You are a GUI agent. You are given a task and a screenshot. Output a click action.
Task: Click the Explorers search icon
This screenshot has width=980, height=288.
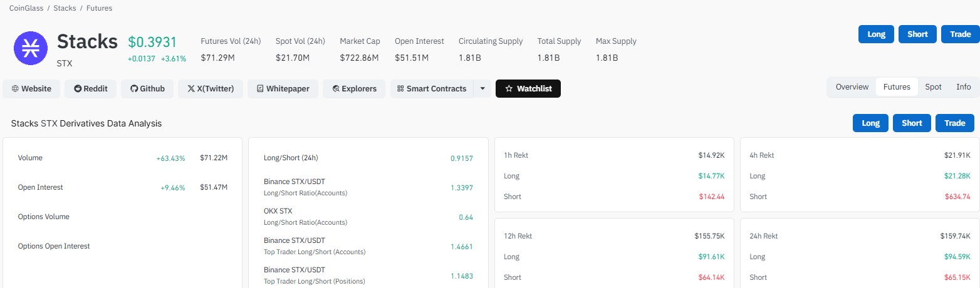pyautogui.click(x=336, y=89)
